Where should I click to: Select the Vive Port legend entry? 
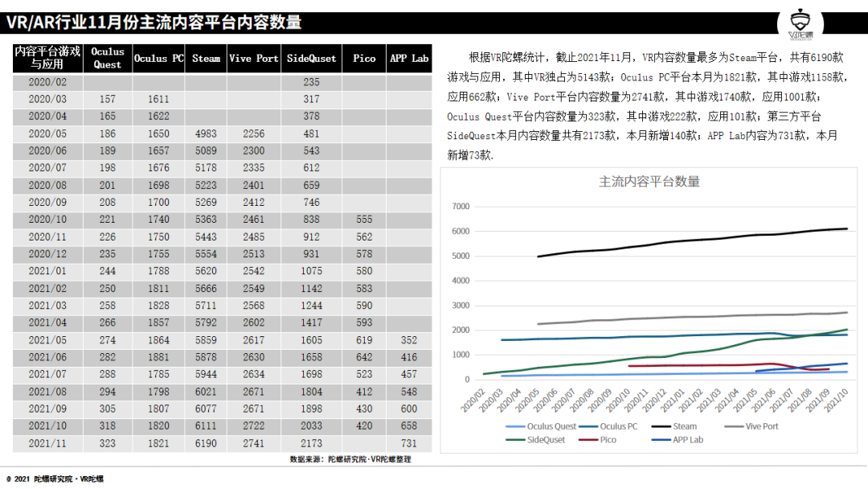(751, 426)
